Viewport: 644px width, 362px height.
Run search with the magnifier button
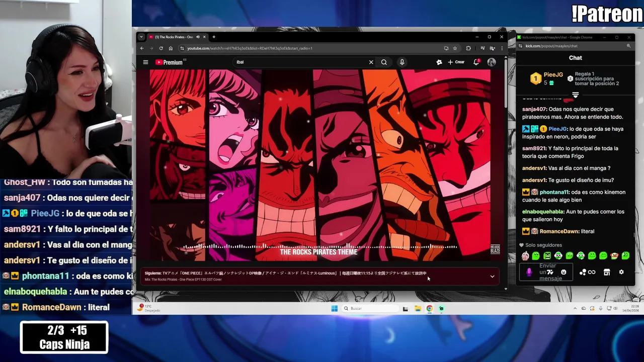tap(384, 62)
